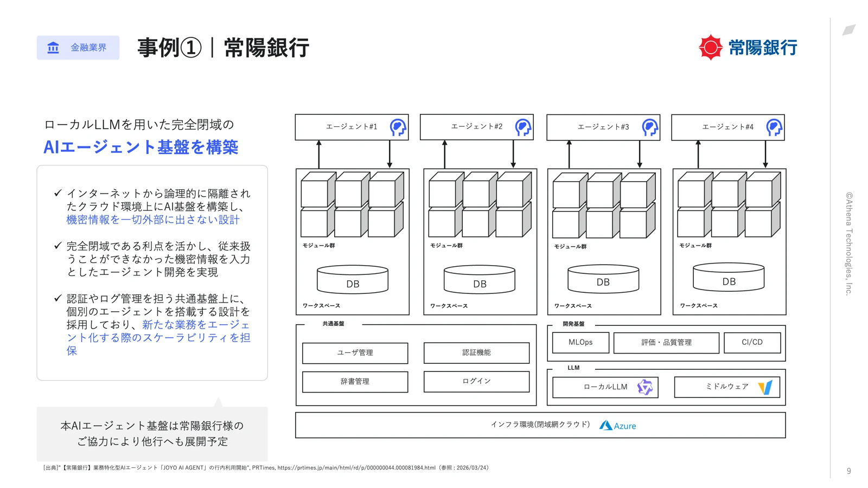The height and width of the screenshot is (488, 868).
Task: Toggle the checkmark on the 認証やログ管理 bullet
Action: pyautogui.click(x=58, y=298)
